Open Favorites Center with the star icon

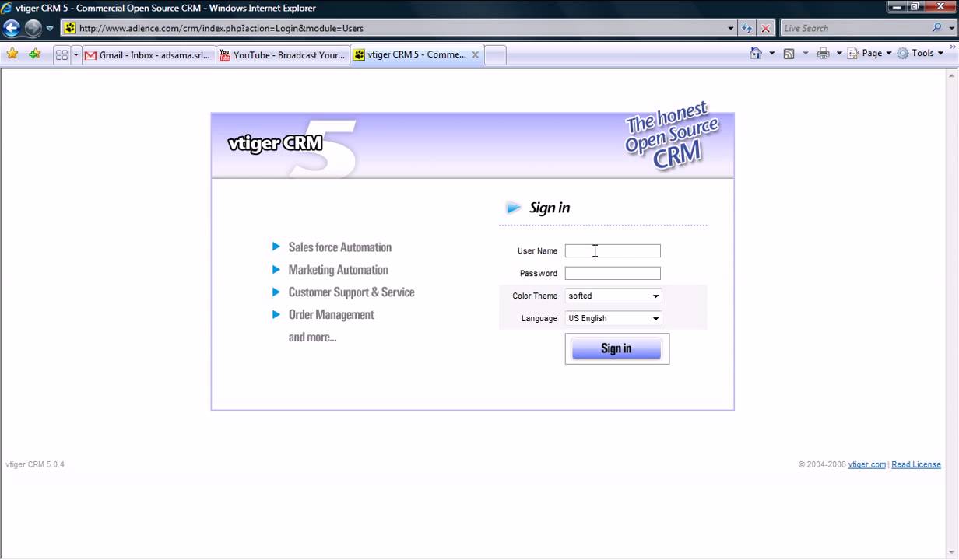12,54
